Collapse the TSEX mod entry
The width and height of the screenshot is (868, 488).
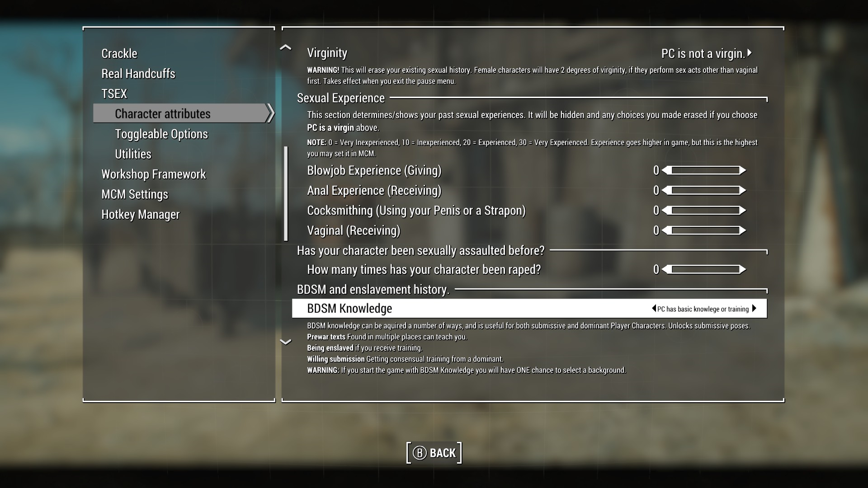114,94
